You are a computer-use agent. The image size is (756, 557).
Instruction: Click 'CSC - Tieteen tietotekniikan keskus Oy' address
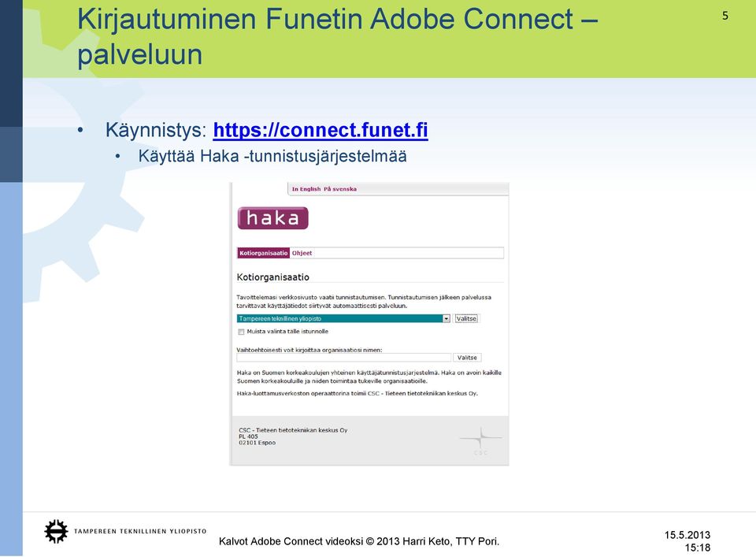(x=293, y=430)
